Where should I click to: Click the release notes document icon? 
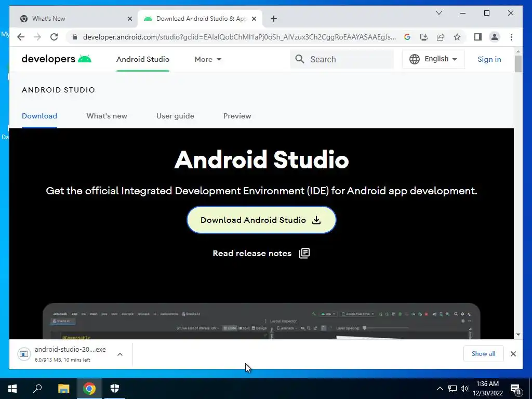point(304,253)
